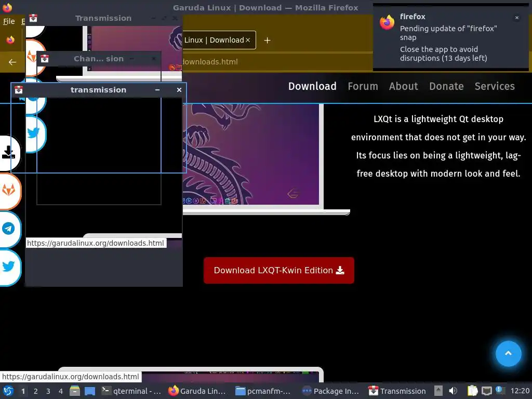Open the clipboard manager tray icon
Screen dimensions: 532x399
[472, 391]
